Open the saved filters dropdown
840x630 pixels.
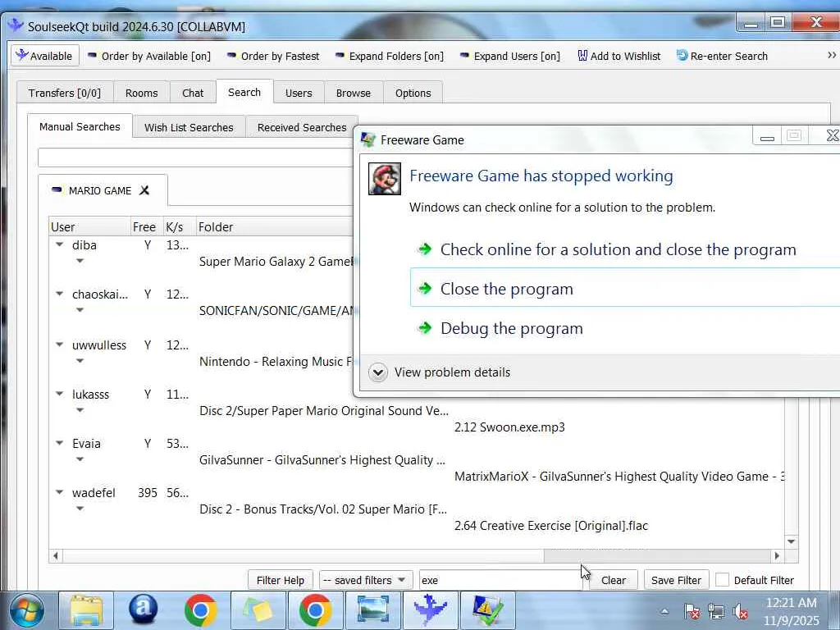point(366,580)
